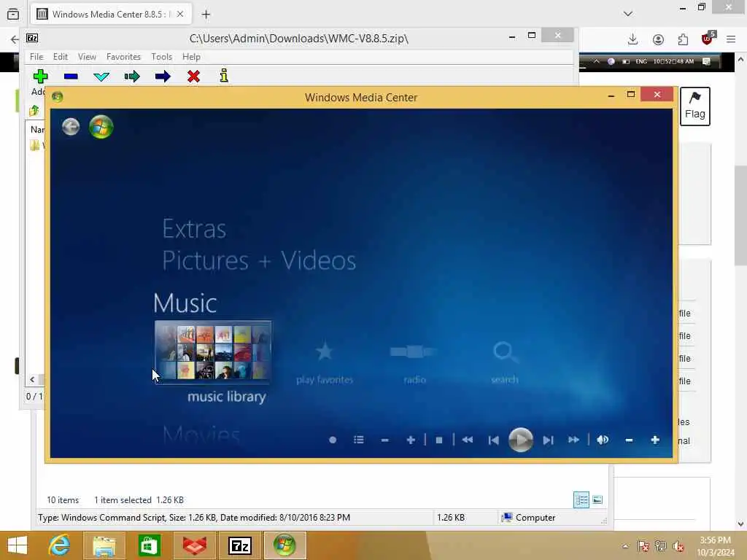This screenshot has width=747, height=560.
Task: Open 7-Zip Favorites menu
Action: pyautogui.click(x=123, y=57)
